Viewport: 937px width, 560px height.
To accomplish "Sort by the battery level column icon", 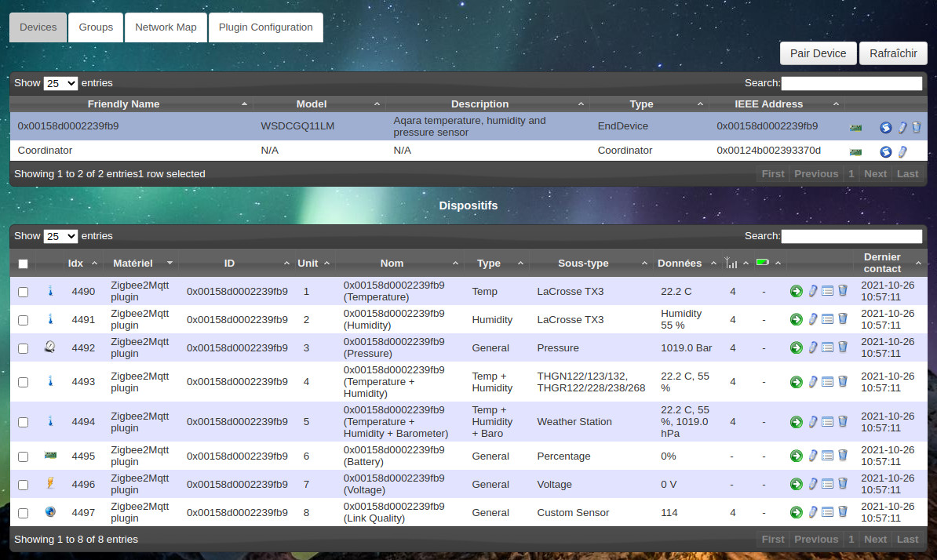I will pos(763,263).
